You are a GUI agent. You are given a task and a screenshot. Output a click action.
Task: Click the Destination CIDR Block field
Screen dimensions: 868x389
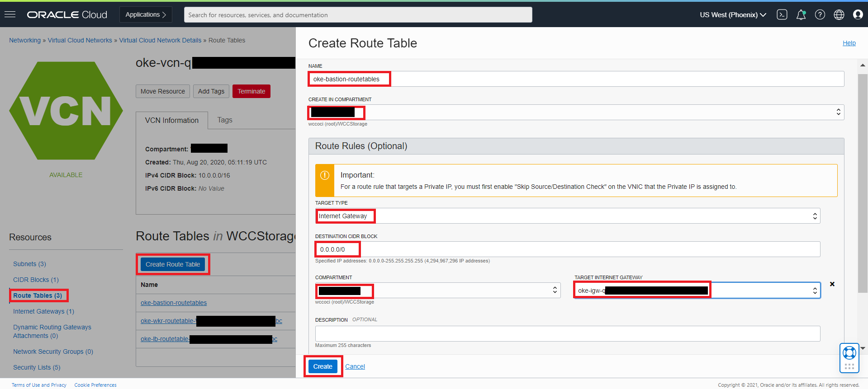tap(568, 249)
